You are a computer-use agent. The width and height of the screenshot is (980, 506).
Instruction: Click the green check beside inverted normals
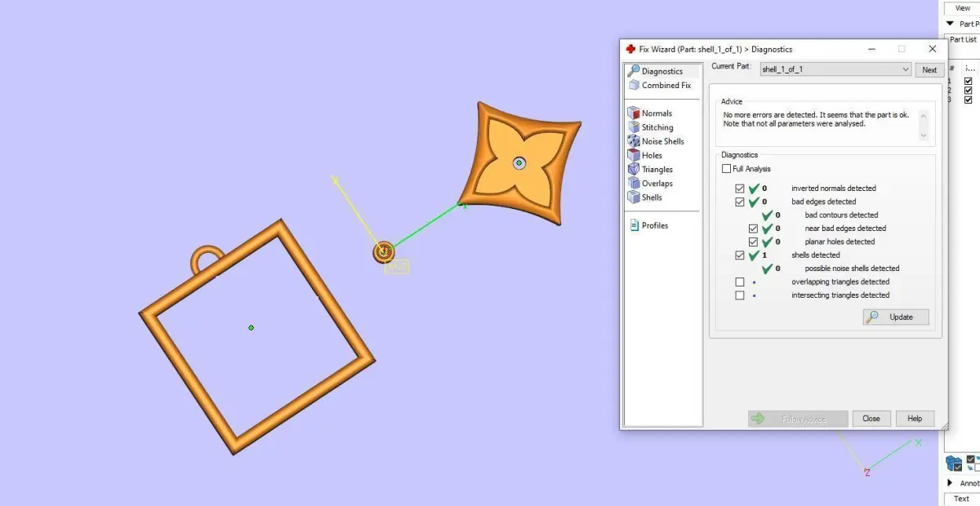(x=754, y=188)
